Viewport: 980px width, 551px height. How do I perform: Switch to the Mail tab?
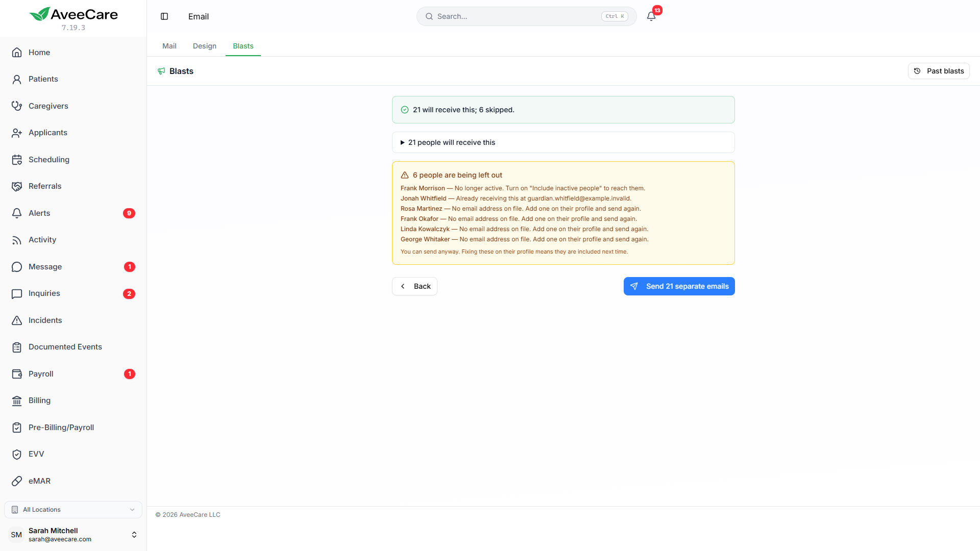[x=169, y=46]
